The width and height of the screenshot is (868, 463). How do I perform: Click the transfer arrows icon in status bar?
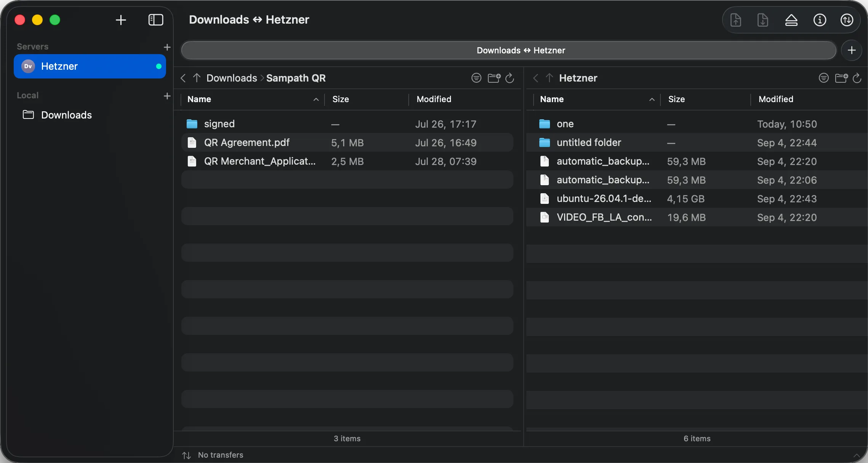(x=186, y=455)
